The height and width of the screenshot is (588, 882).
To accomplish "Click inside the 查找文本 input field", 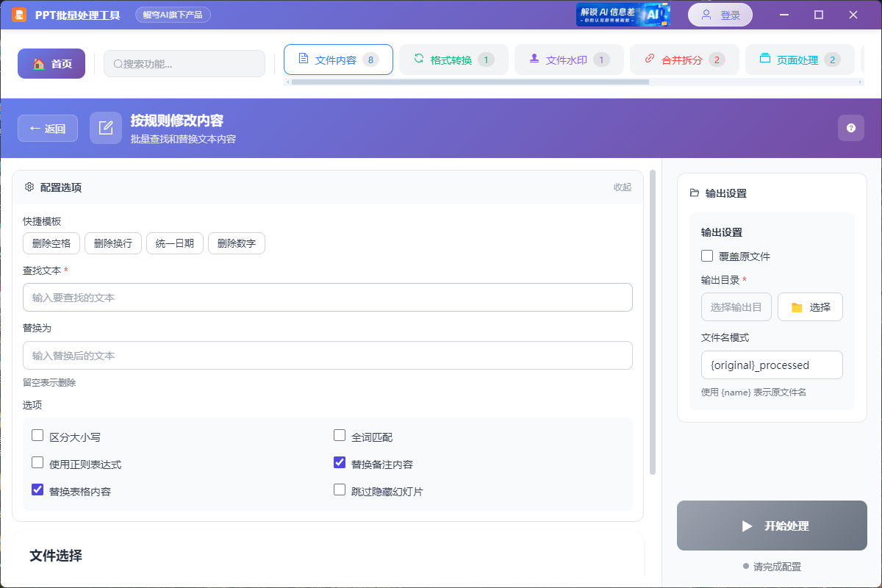I will pos(328,297).
